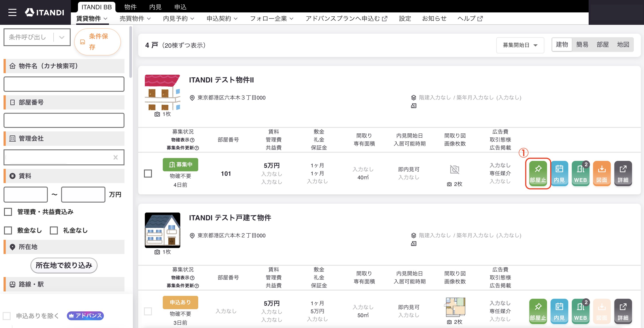This screenshot has width=644, height=328.
Task: Open ITANDI テスト物件II building thumbnail
Action: (163, 92)
